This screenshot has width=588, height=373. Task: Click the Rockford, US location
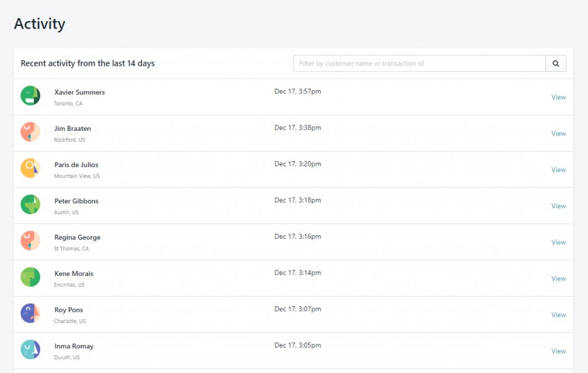pos(69,140)
